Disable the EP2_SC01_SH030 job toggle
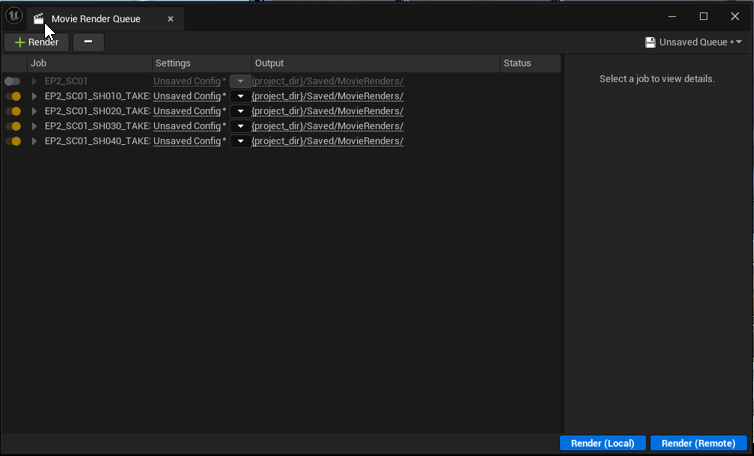The height and width of the screenshot is (456, 754). coord(12,126)
